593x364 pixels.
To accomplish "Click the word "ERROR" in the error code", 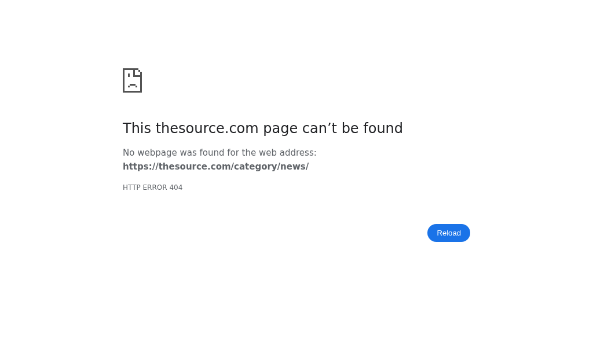I will coord(155,187).
